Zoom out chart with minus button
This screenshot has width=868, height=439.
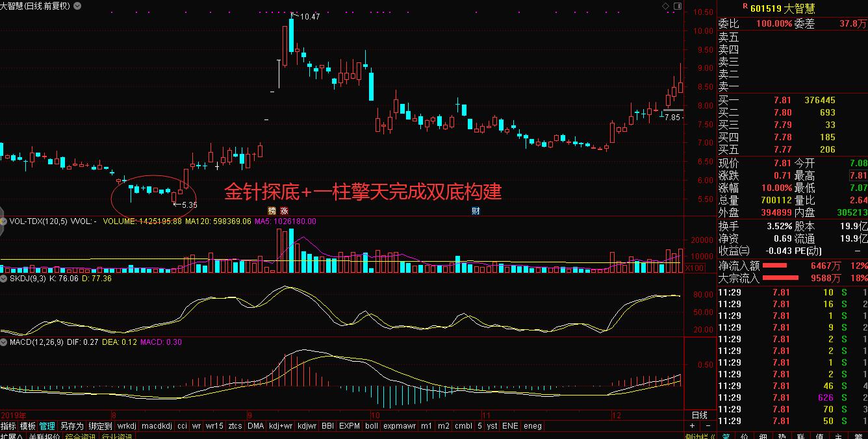pos(707,426)
